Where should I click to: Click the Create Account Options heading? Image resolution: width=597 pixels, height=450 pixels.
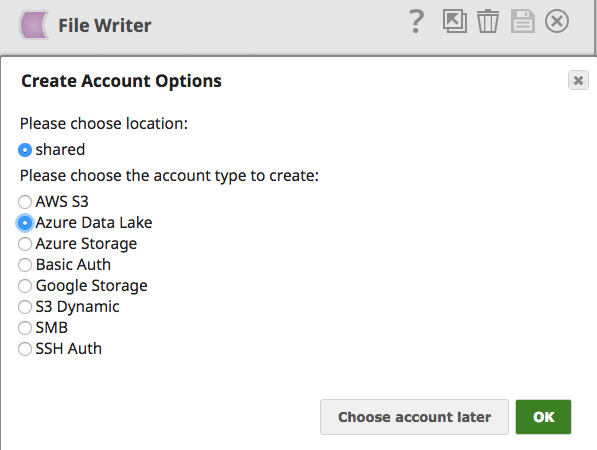pyautogui.click(x=121, y=81)
